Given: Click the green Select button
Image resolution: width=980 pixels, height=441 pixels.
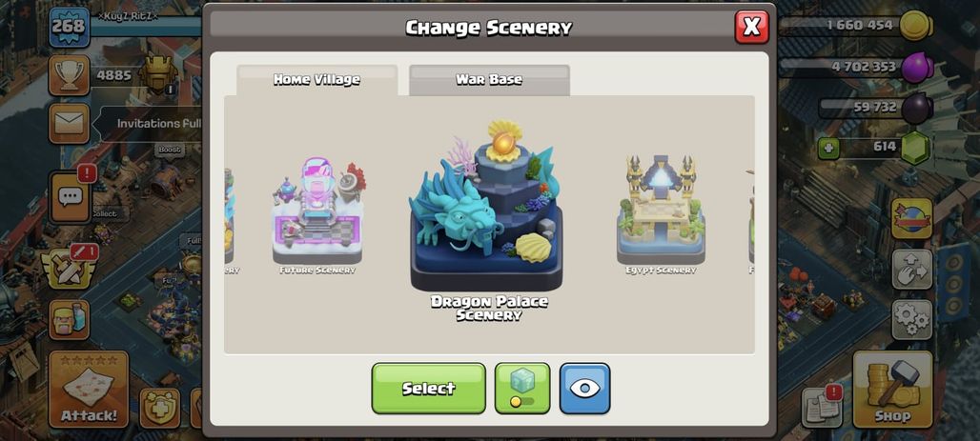Looking at the screenshot, I should click(428, 388).
